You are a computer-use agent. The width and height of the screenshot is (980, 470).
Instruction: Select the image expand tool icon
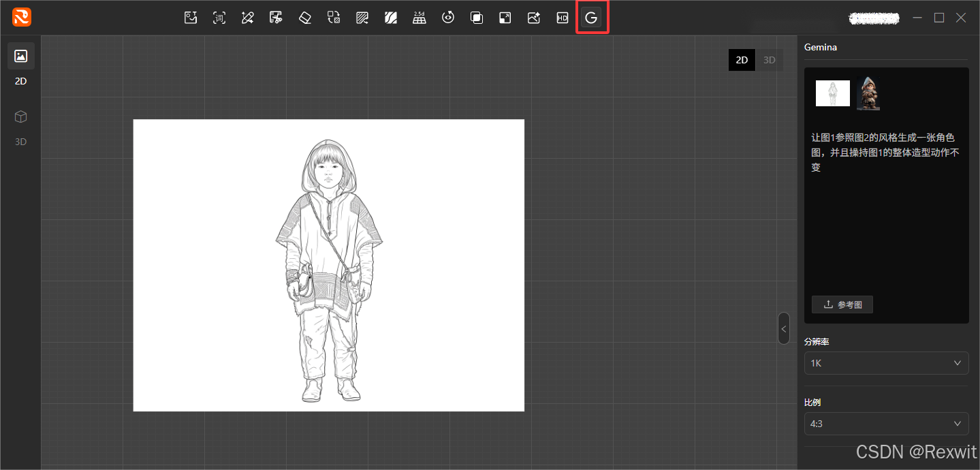tap(505, 18)
